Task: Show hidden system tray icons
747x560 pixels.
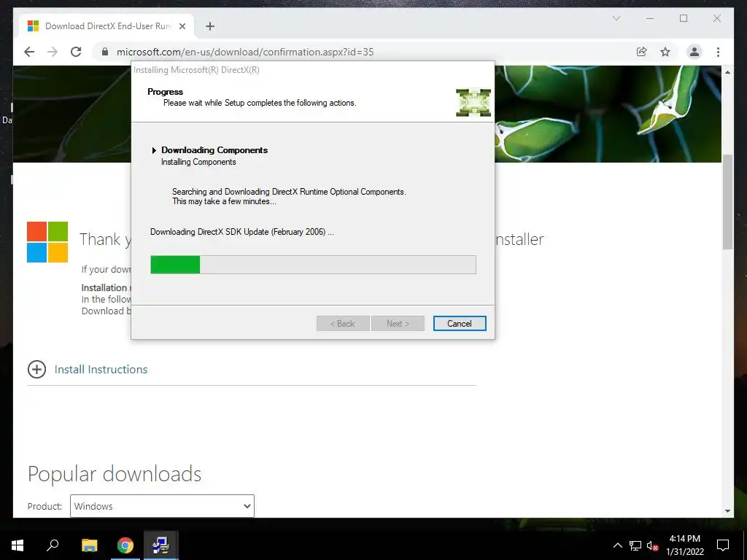Action: click(x=617, y=545)
